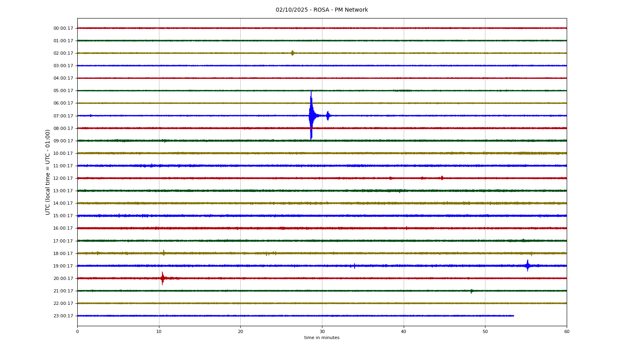
Task: Click the x-axis tick label 30
Action: click(x=322, y=331)
